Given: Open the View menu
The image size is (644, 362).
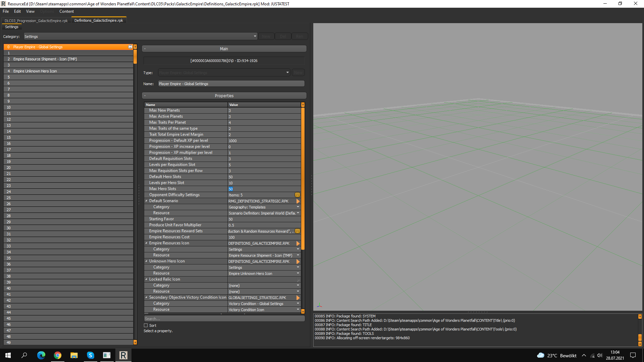Looking at the screenshot, I should pyautogui.click(x=30, y=11).
